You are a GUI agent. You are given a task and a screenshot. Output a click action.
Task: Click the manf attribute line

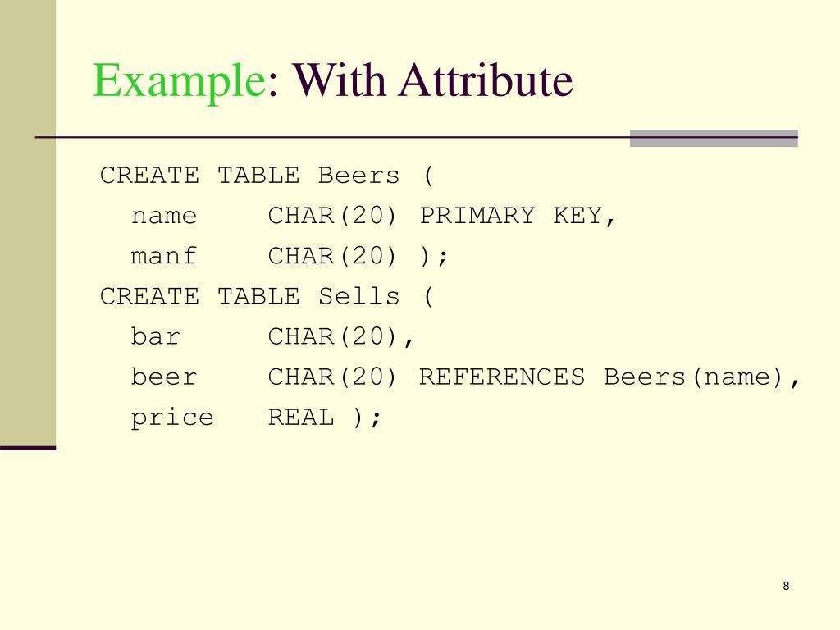click(x=290, y=256)
